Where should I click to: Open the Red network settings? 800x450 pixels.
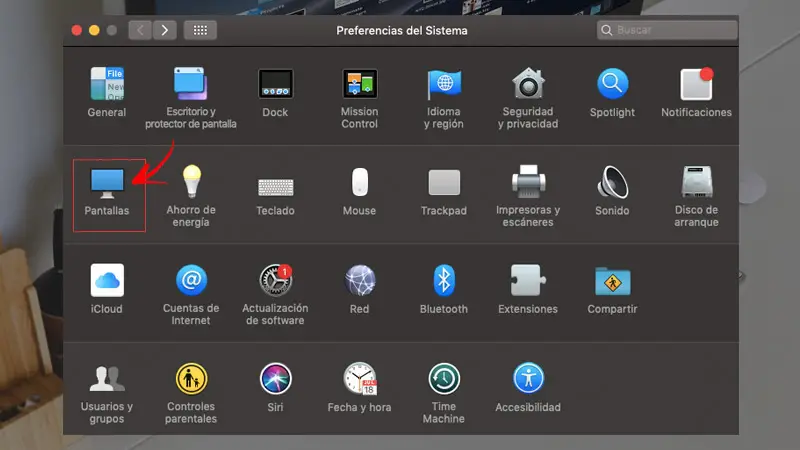[x=360, y=289]
